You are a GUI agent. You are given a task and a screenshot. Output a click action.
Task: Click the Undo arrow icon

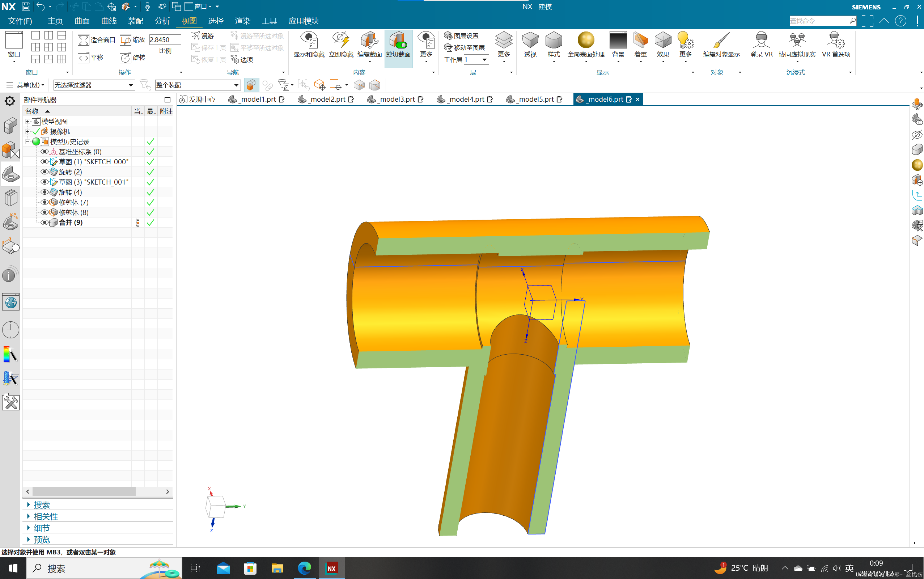[41, 7]
